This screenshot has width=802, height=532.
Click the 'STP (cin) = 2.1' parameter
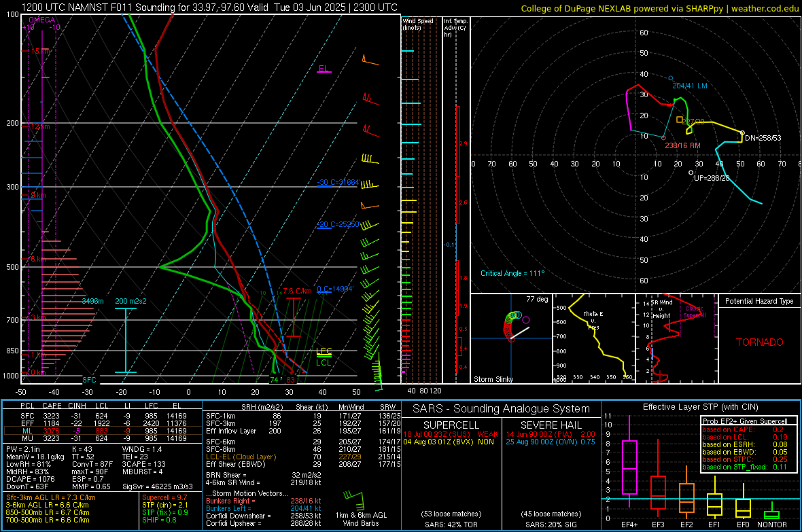165,505
